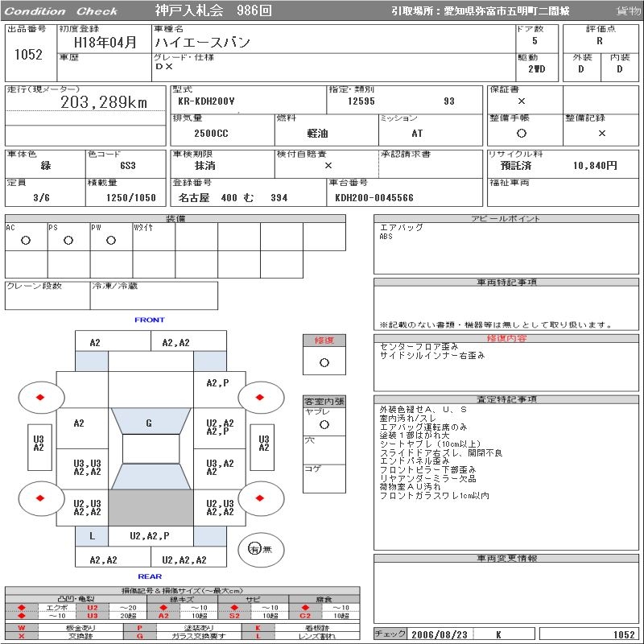This screenshot has height=644, width=644.
Task: Toggle the ヤブレ interior tear circle
Action: coord(324,424)
